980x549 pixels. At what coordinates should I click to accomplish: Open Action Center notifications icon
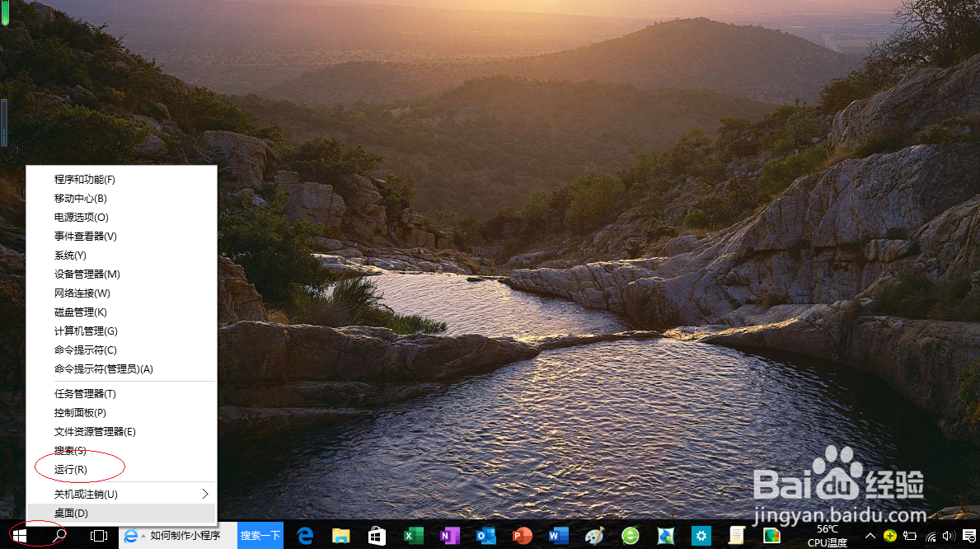969,536
